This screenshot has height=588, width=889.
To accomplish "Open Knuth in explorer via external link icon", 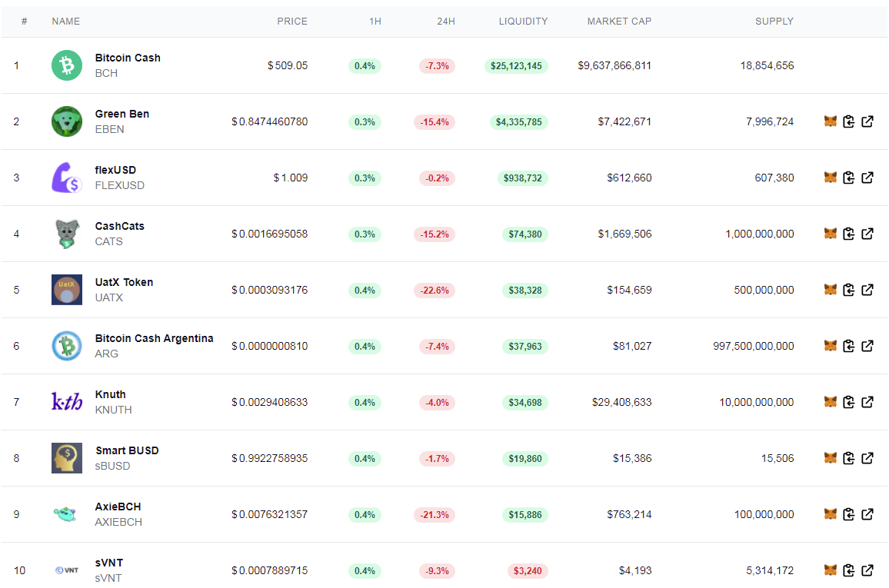I will point(867,402).
